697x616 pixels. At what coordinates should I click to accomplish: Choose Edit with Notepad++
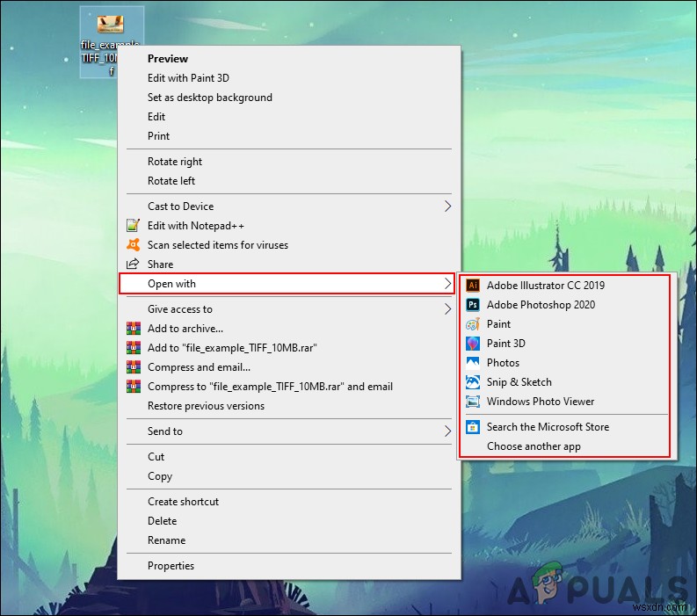(x=289, y=226)
